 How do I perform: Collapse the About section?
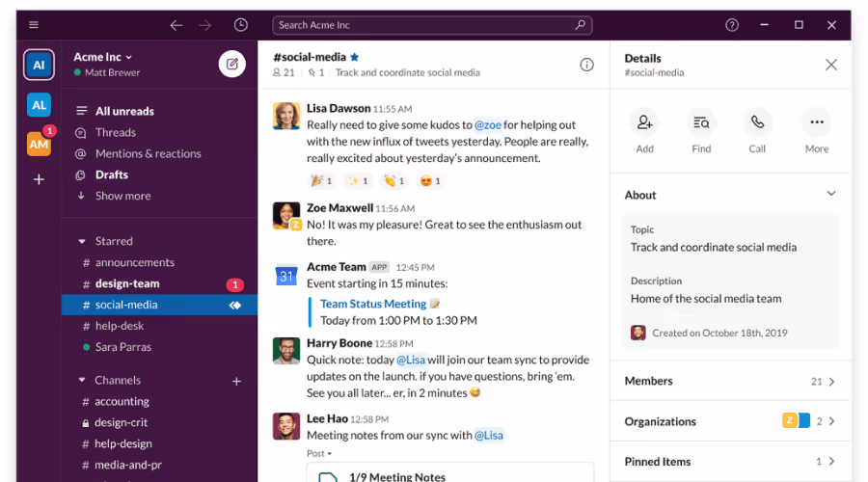click(831, 194)
